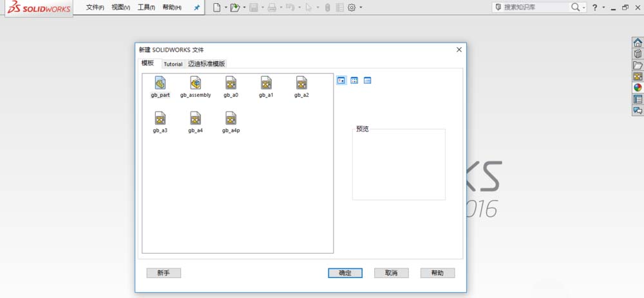Switch to the 模板 tab
Screen dimensions: 644x298
click(x=148, y=63)
